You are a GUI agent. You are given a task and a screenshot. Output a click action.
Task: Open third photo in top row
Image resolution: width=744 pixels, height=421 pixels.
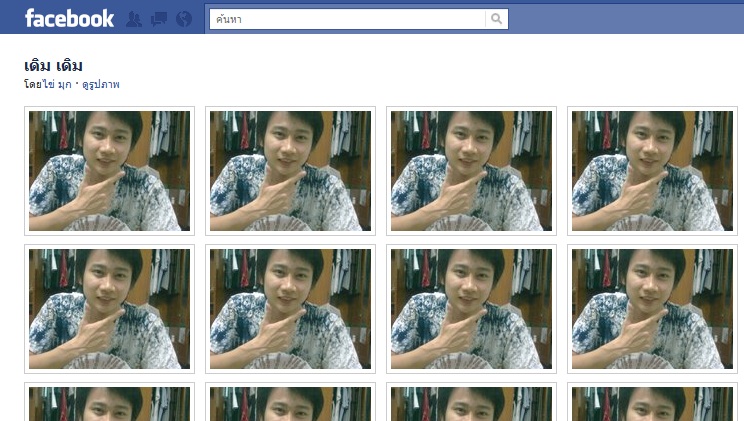tap(471, 171)
